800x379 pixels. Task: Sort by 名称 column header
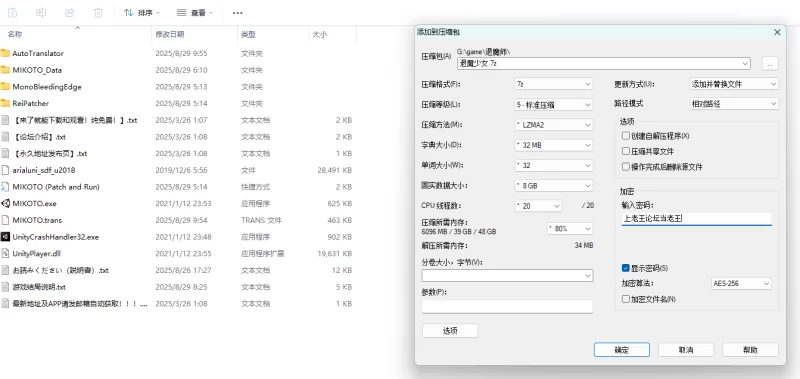(15, 35)
